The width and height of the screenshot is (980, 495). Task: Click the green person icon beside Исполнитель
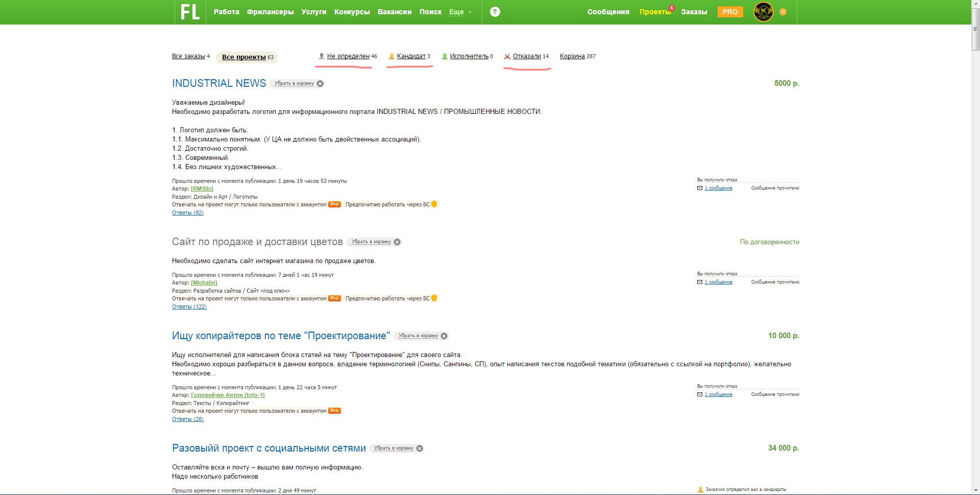(x=445, y=56)
